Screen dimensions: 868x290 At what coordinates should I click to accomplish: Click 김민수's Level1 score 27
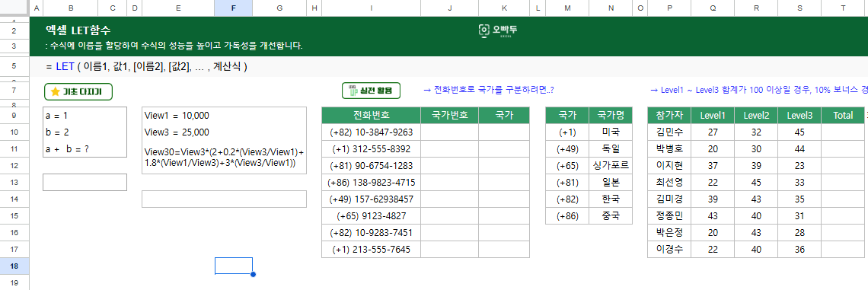(713, 132)
